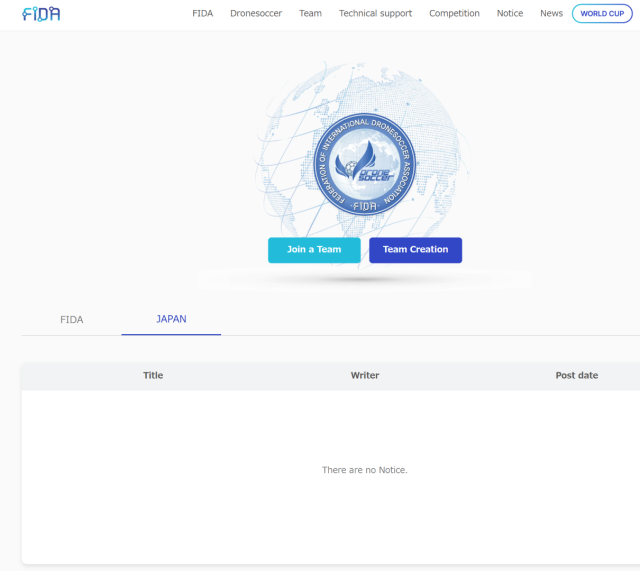Click the 'There are no Notice.' message
The height and width of the screenshot is (571, 640).
(364, 470)
